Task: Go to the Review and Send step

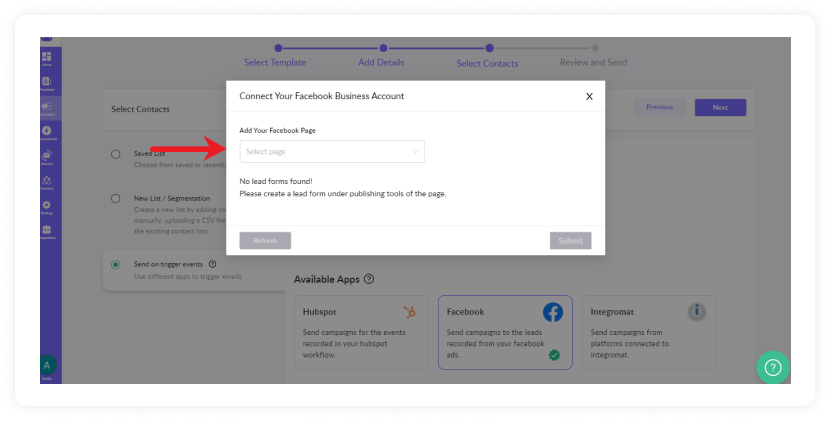Action: [x=593, y=62]
